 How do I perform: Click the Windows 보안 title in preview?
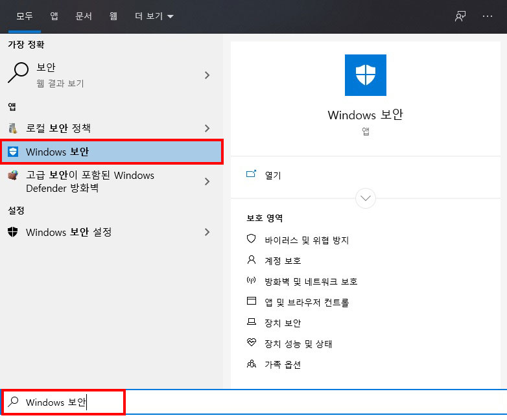[366, 115]
